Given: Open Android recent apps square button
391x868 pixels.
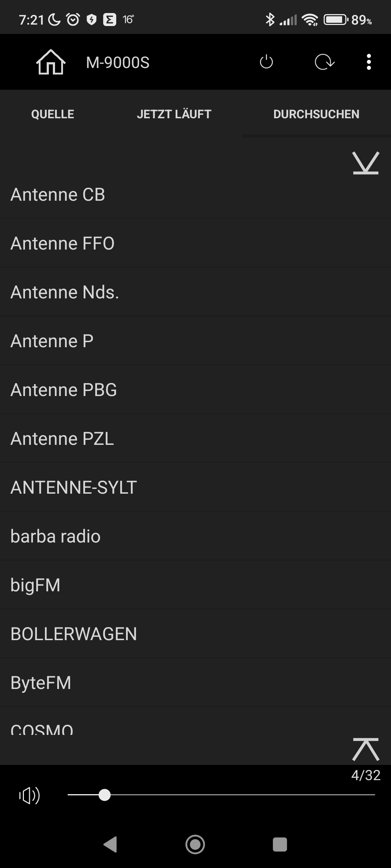Looking at the screenshot, I should (279, 844).
